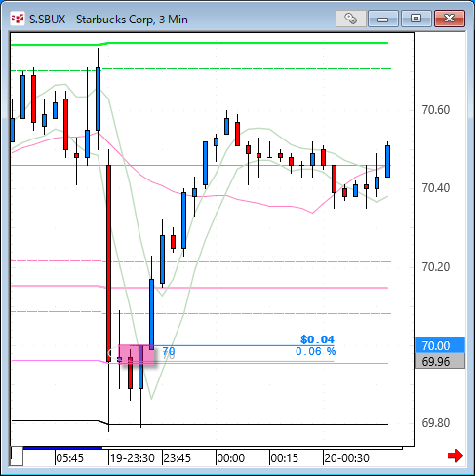Click the red scroll-right arrow

(x=455, y=456)
